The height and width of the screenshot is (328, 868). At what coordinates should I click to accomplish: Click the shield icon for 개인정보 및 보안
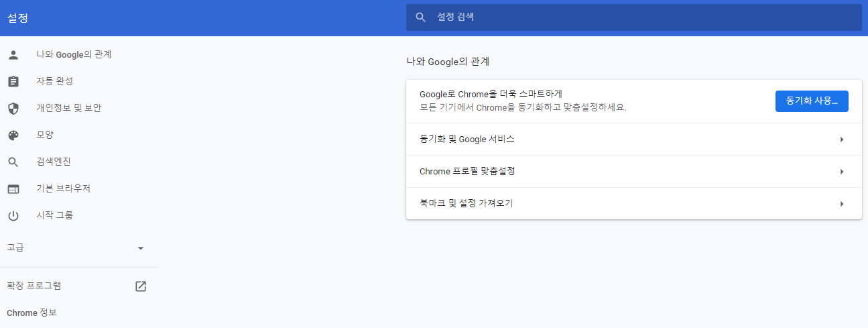(13, 108)
